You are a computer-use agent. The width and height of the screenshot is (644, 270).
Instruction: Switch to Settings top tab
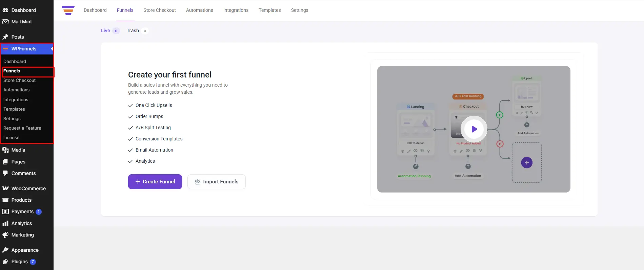[x=300, y=10]
